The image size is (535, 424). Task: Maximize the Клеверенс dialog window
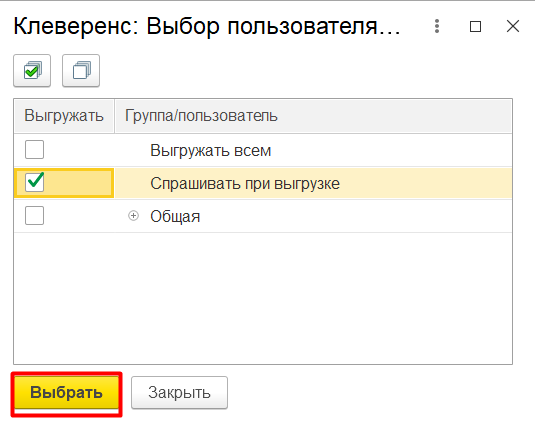[x=475, y=26]
